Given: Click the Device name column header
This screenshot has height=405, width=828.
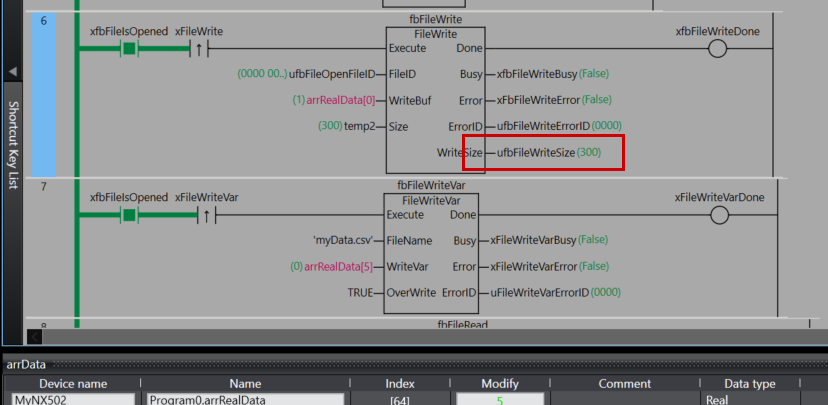Looking at the screenshot, I should [72, 383].
